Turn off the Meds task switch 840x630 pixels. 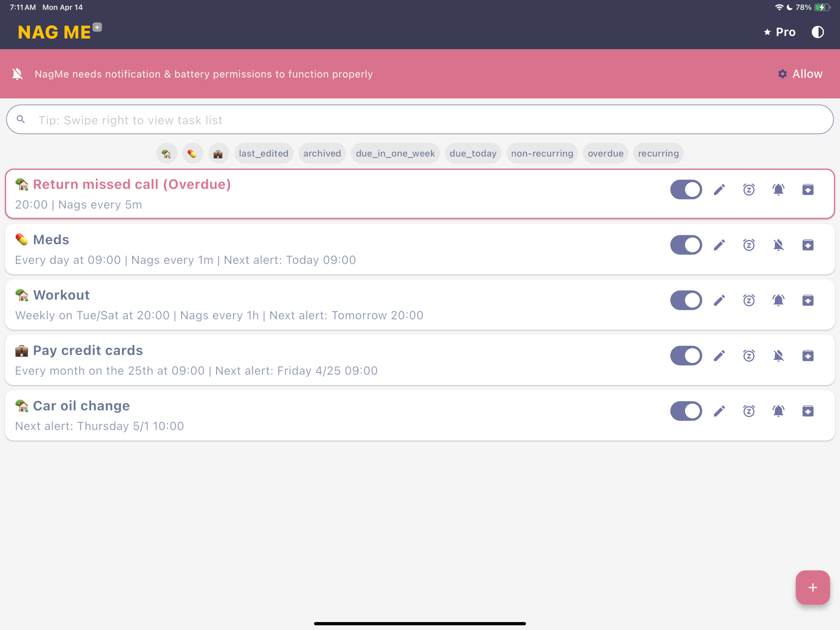(x=686, y=245)
